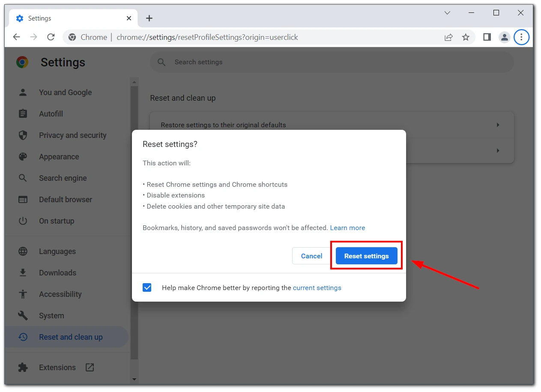The height and width of the screenshot is (392, 541).
Task: Click the Downloads arrow icon
Action: pos(23,273)
